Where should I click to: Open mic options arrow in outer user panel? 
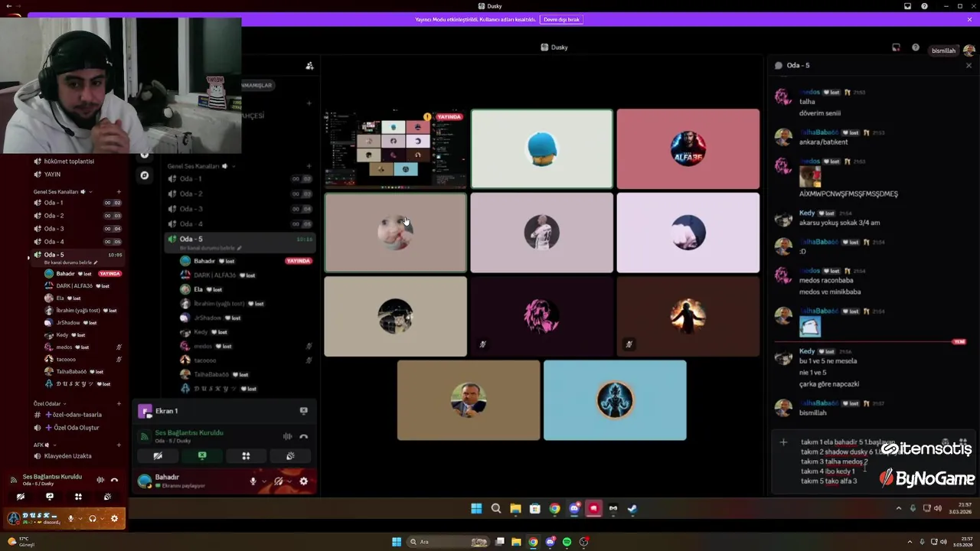click(x=80, y=518)
